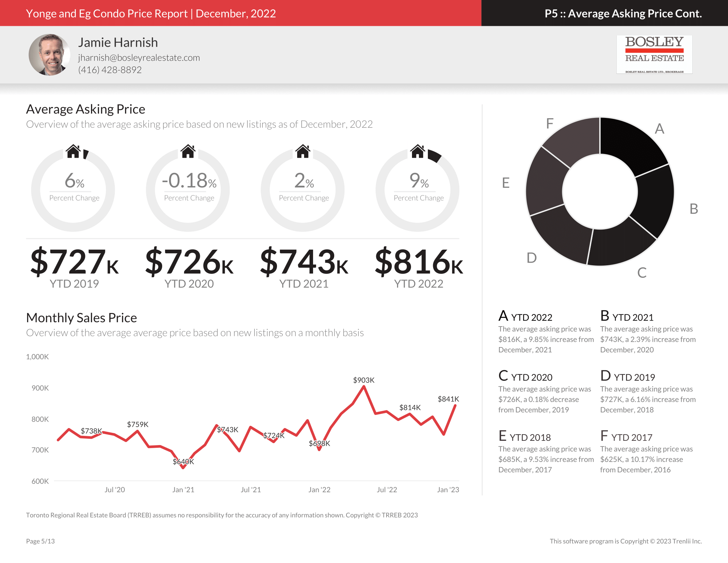Viewport: 728px width, 563px height.
Task: Click the D YTD 2019 legend heading
Action: point(627,376)
